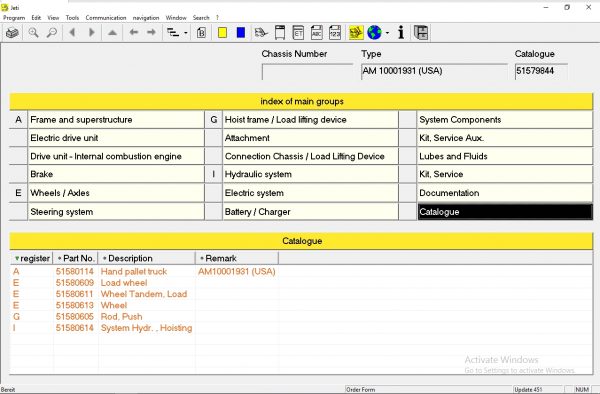This screenshot has height=394, width=600.
Task: Sort by the Part No. column header
Action: pyautogui.click(x=75, y=258)
